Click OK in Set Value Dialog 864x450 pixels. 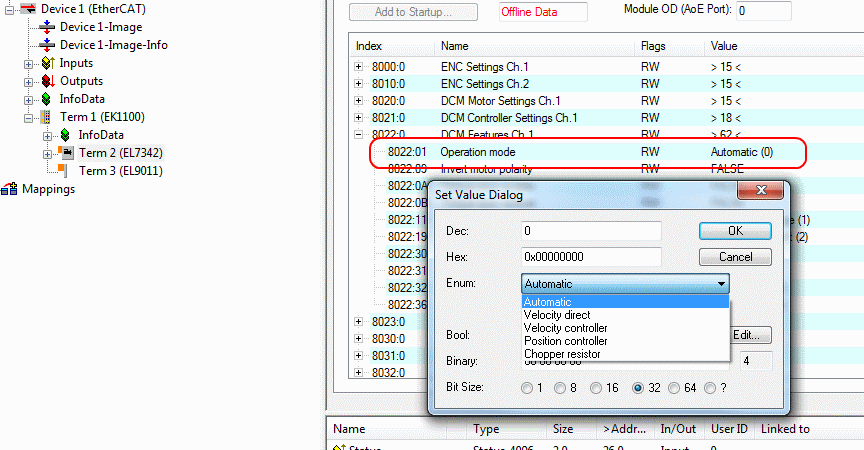[x=735, y=231]
